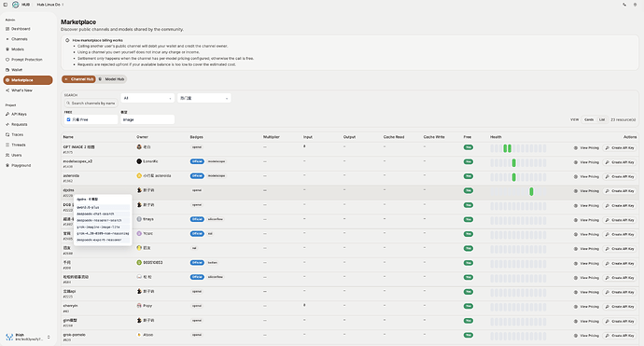Image resolution: width=644 pixels, height=346 pixels.
Task: Toggle the sidebar panel icon at top-left
Action: (6, 5)
